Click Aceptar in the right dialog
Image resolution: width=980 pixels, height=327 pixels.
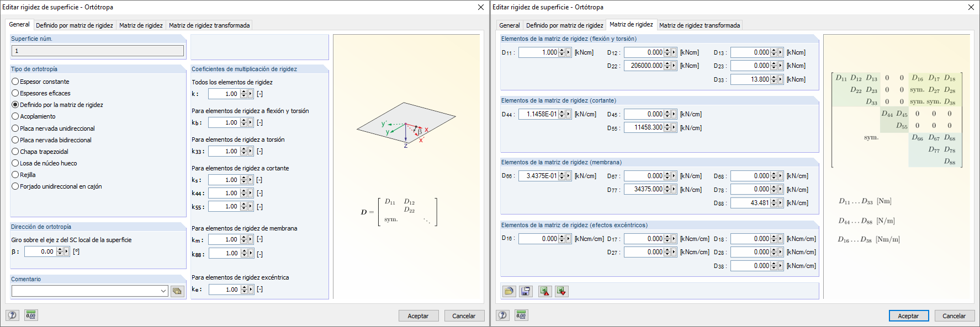pyautogui.click(x=908, y=316)
